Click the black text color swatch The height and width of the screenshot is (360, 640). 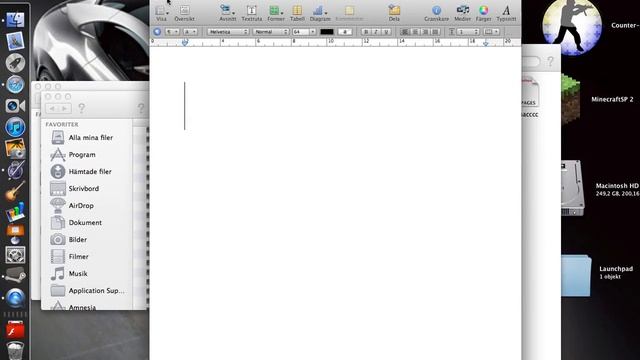pyautogui.click(x=327, y=32)
